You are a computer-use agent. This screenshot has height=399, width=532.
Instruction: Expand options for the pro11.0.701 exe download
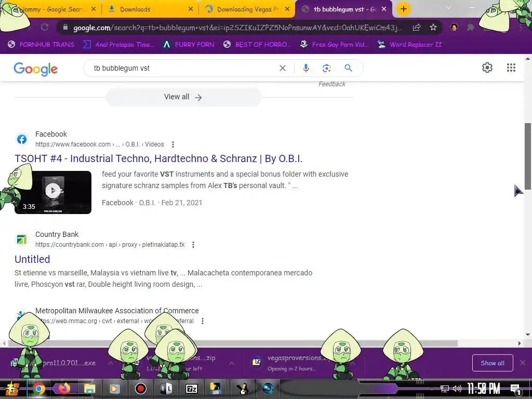(110, 363)
